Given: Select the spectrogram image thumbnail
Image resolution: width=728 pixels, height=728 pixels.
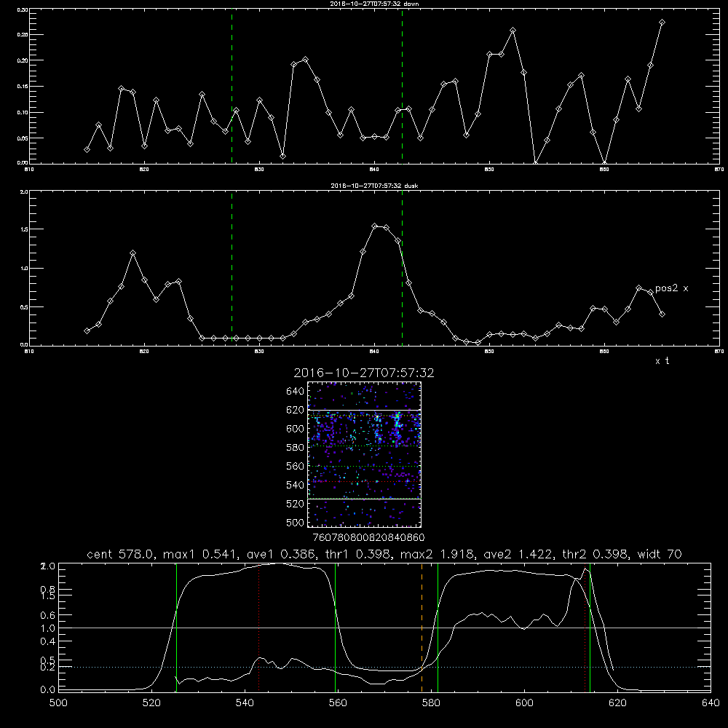Looking at the screenshot, I should click(365, 454).
